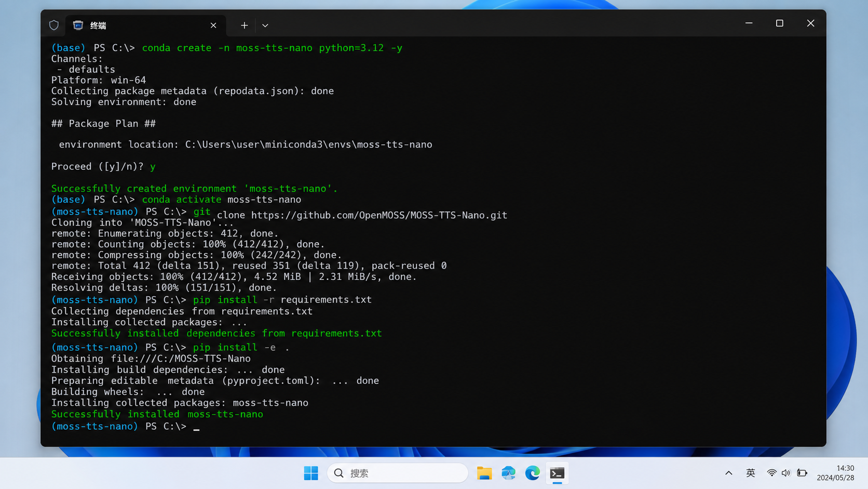The image size is (868, 489).
Task: Click the Terminal icon in the taskbar
Action: point(557,473)
